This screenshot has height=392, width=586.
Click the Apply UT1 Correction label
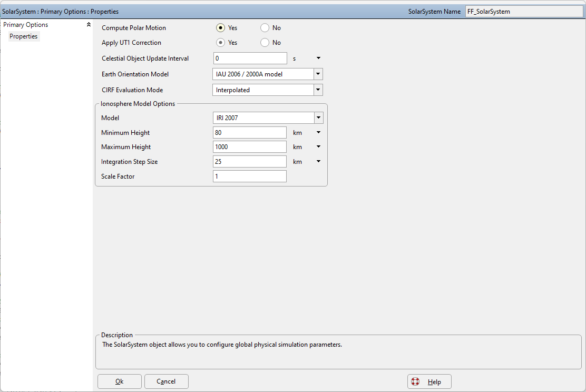(x=132, y=43)
